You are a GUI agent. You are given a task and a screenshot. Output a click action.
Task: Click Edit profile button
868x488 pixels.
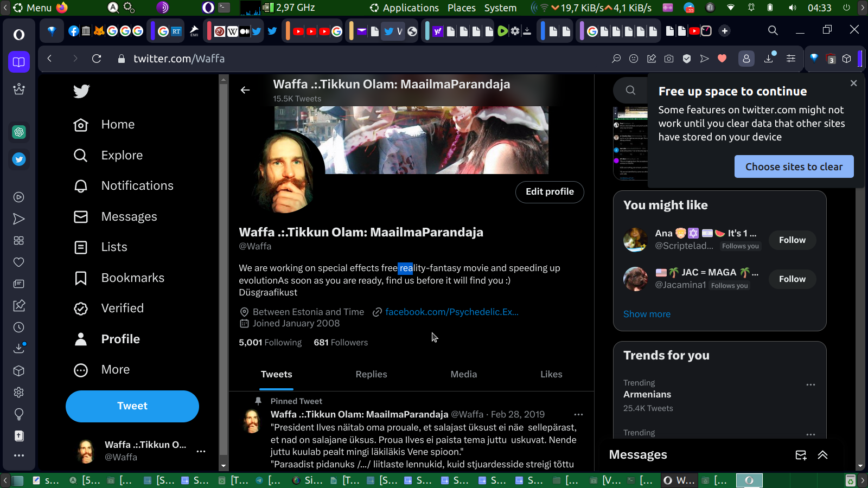coord(550,192)
